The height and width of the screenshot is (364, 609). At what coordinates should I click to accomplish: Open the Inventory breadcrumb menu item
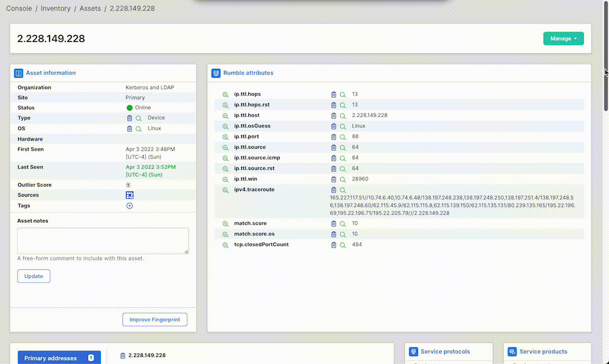coord(56,8)
